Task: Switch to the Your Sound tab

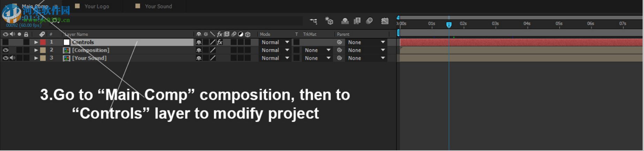Action: [158, 6]
